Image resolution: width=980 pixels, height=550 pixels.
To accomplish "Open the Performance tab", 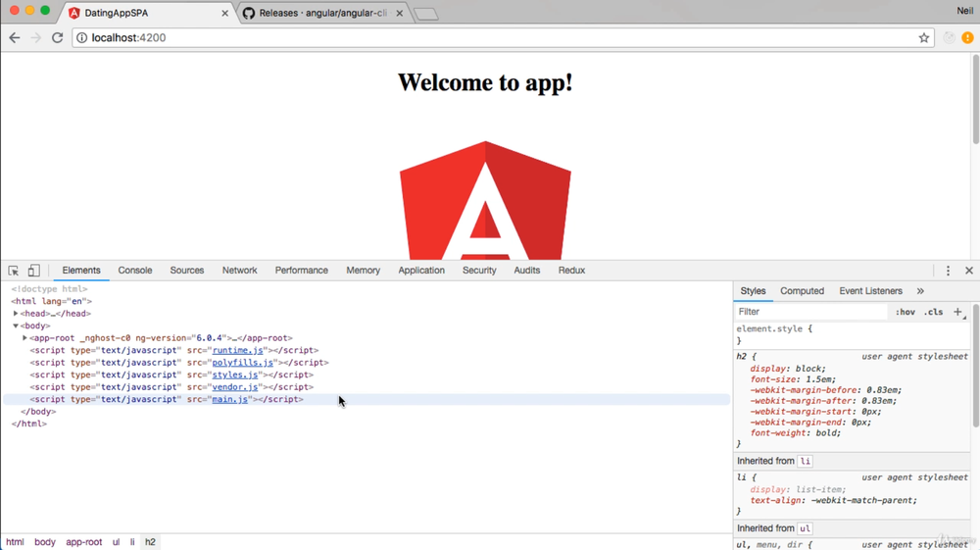I will pyautogui.click(x=301, y=271).
